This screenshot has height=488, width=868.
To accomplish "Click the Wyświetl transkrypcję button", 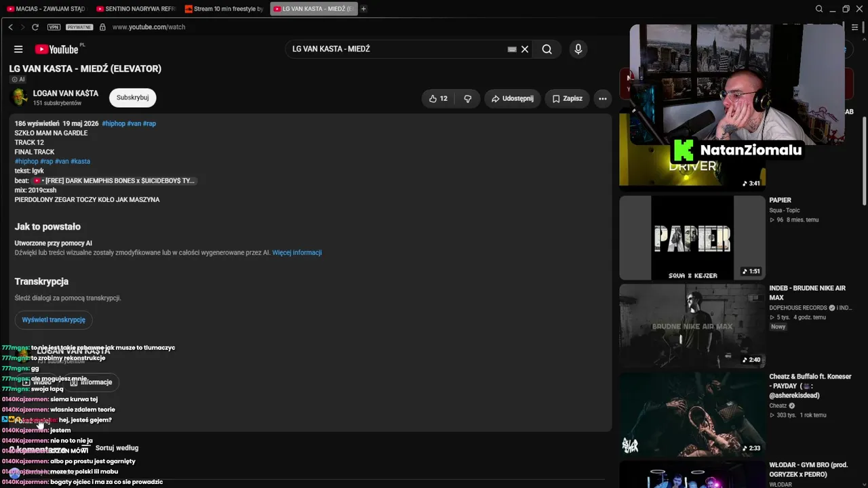I will [x=54, y=320].
